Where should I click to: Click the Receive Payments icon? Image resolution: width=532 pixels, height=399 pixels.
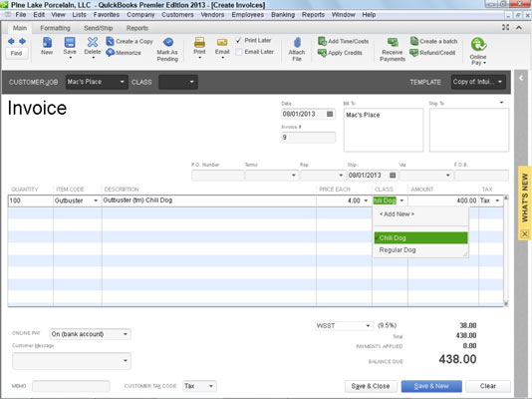tap(393, 42)
